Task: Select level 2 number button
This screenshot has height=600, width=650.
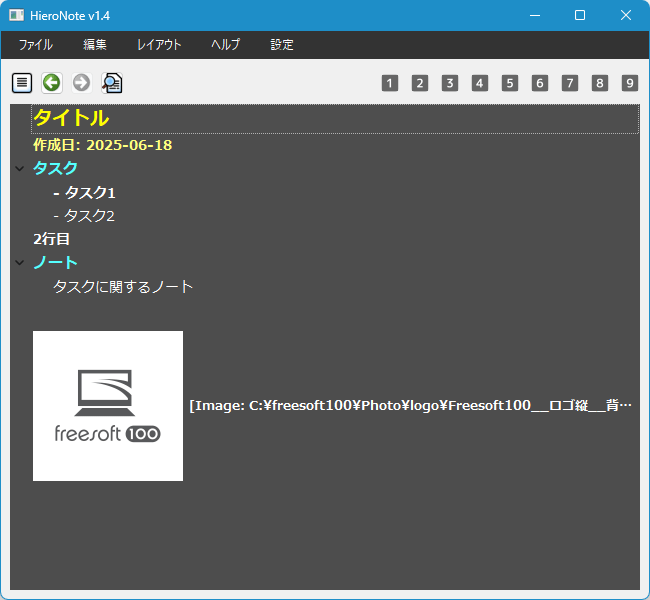Action: (x=420, y=83)
